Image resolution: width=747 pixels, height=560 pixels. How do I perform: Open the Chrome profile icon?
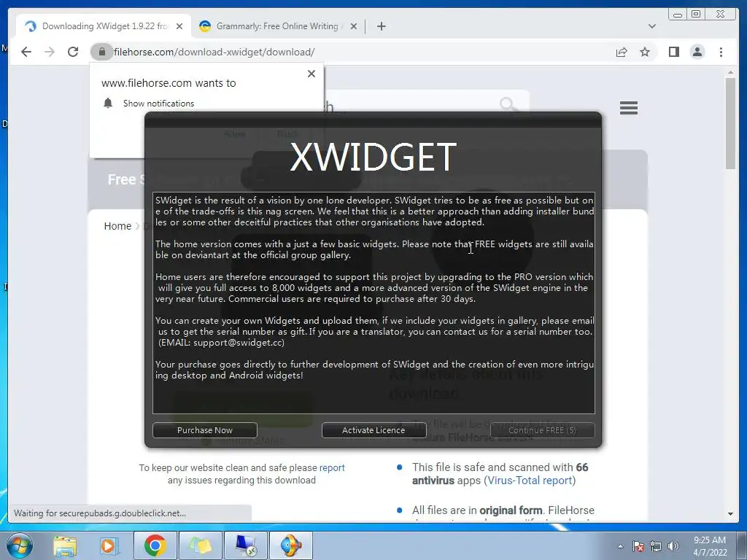click(x=697, y=52)
